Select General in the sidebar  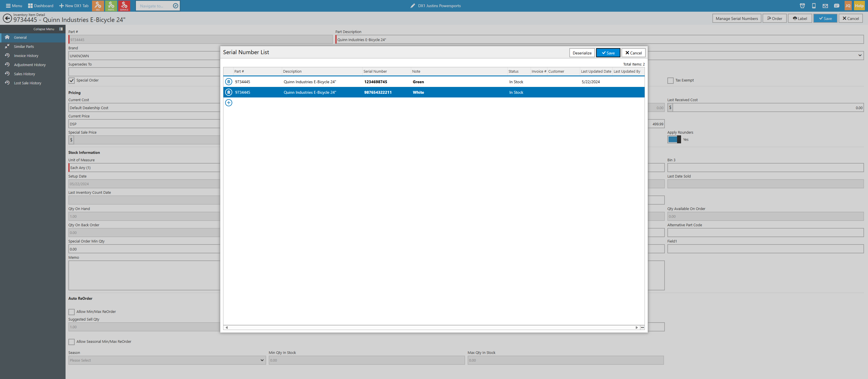pos(33,37)
